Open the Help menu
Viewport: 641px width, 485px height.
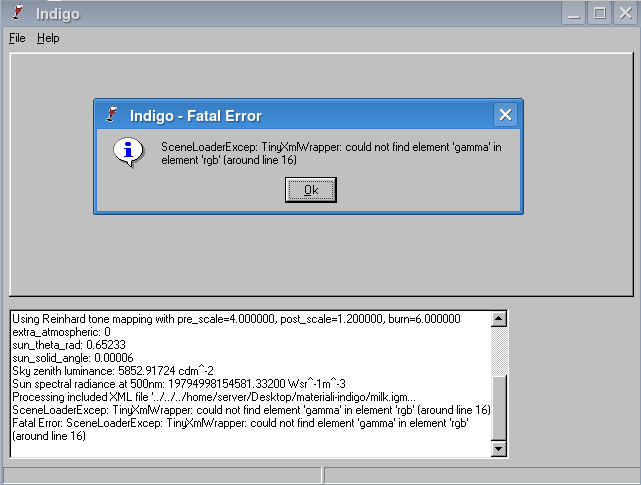(x=48, y=38)
